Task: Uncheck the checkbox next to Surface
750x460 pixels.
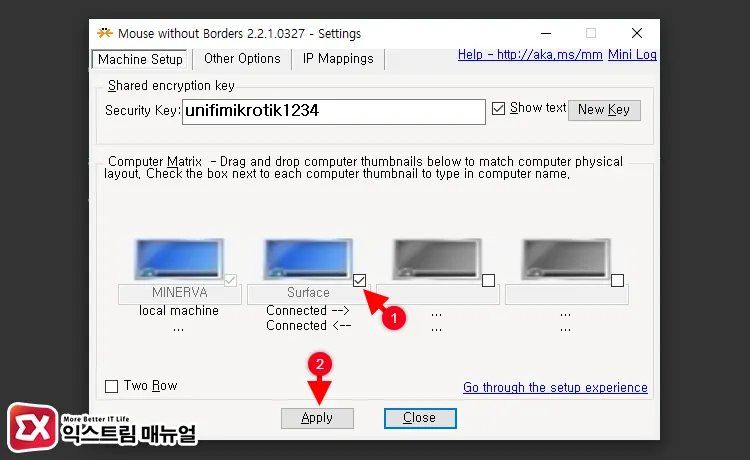Action: point(360,280)
